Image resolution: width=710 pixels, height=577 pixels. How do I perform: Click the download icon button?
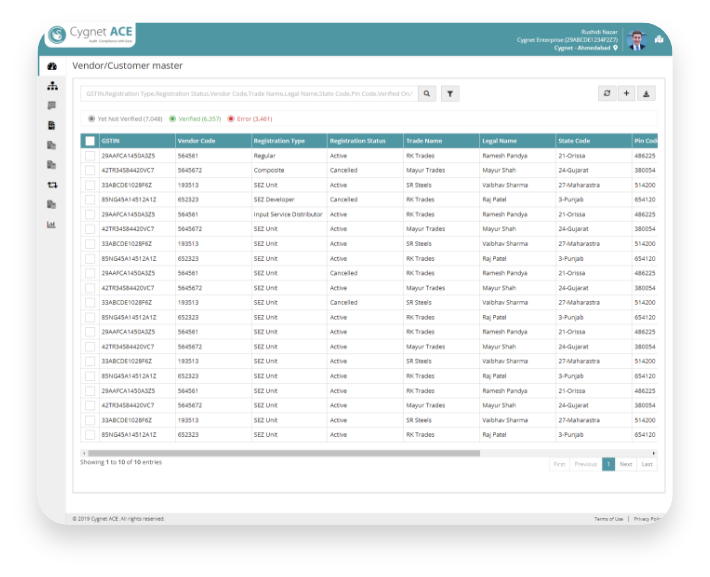[646, 93]
